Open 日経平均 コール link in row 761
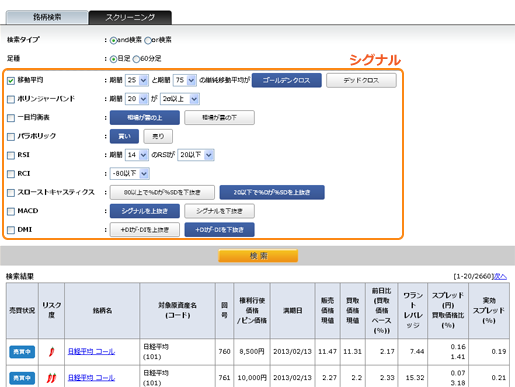Screen dimensions: 515x387 [91, 378]
